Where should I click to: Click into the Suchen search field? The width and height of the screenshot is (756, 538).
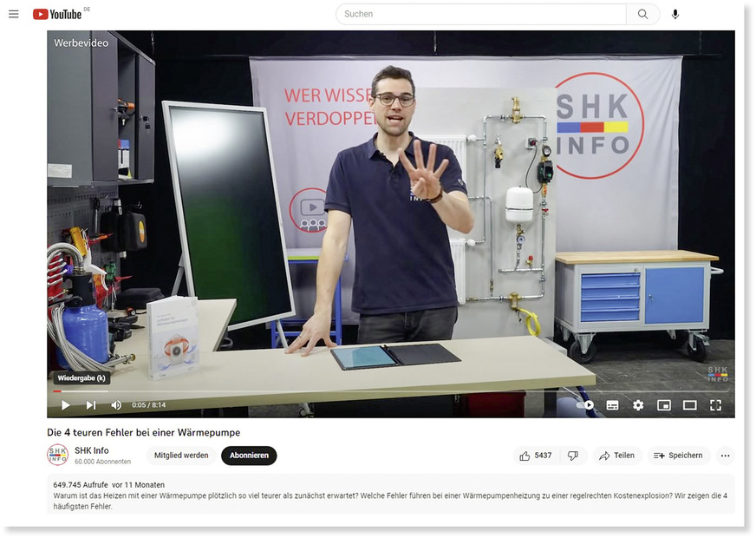(x=477, y=14)
